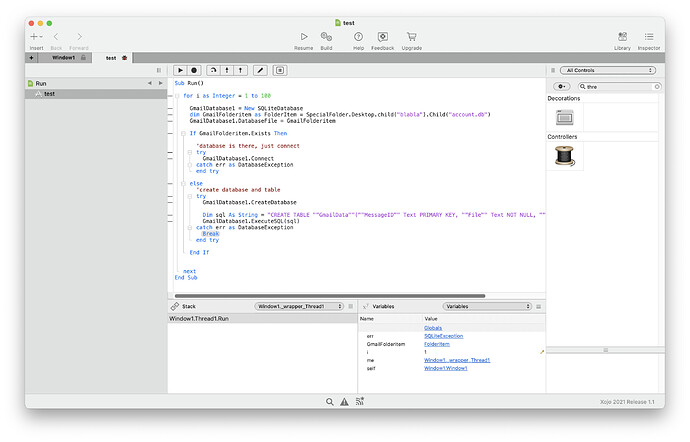Select the test item in navigator
This screenshot has width=690, height=442.
point(95,94)
